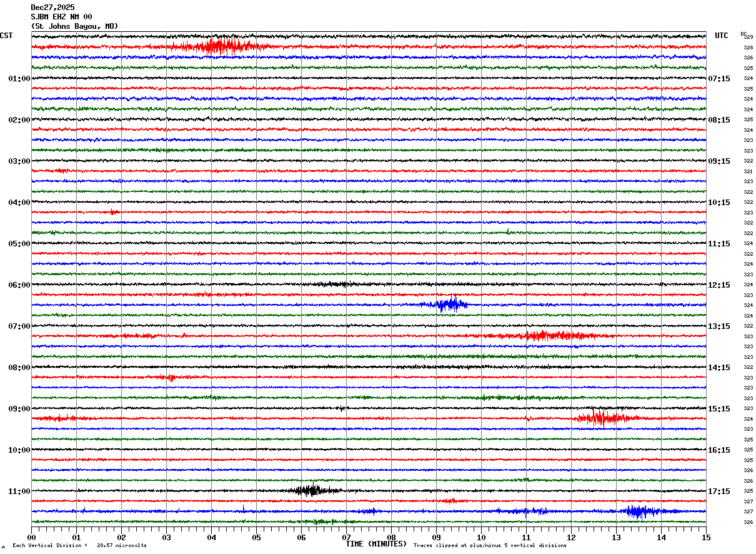Select the 06:00 CST hour label
The width and height of the screenshot is (756, 554).
coord(19,285)
